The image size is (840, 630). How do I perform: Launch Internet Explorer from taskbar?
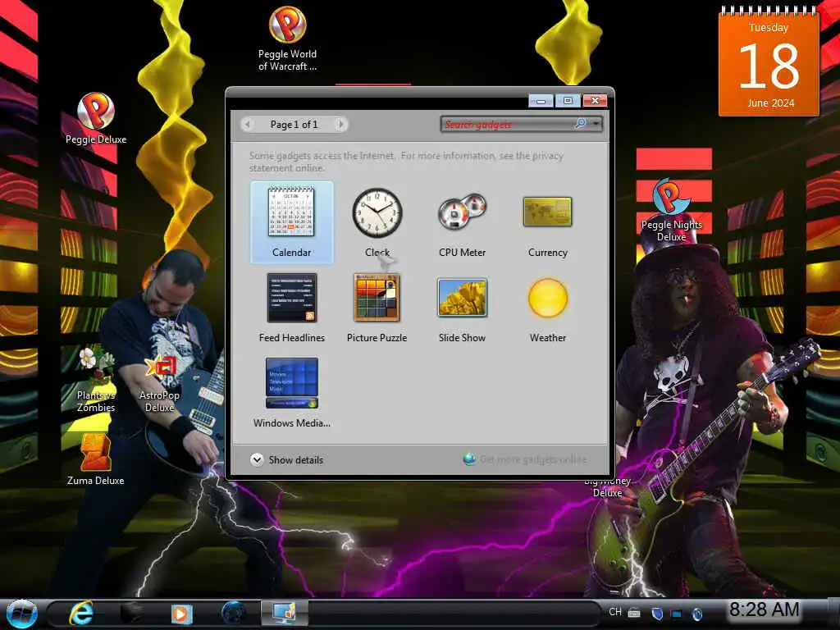(81, 613)
